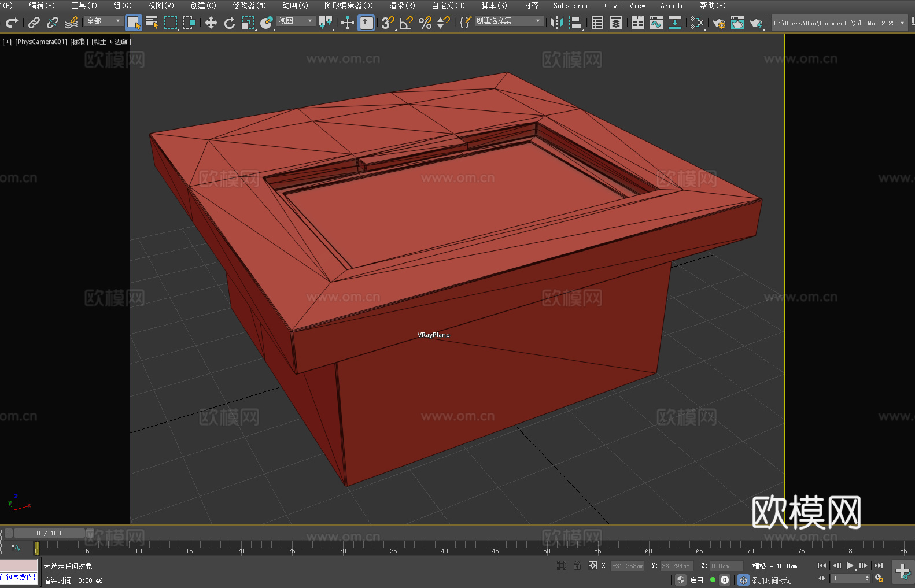The image size is (915, 588).
Task: Open 渲染(R) menu
Action: point(402,5)
